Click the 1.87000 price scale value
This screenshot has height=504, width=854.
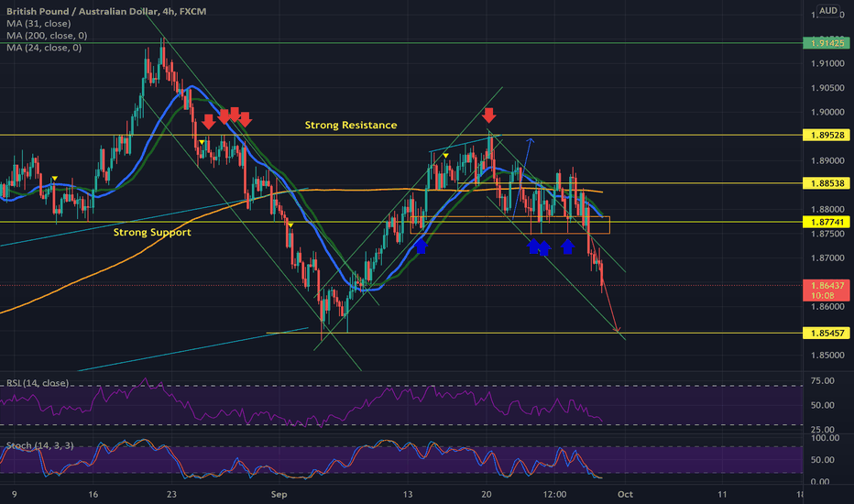[827, 258]
